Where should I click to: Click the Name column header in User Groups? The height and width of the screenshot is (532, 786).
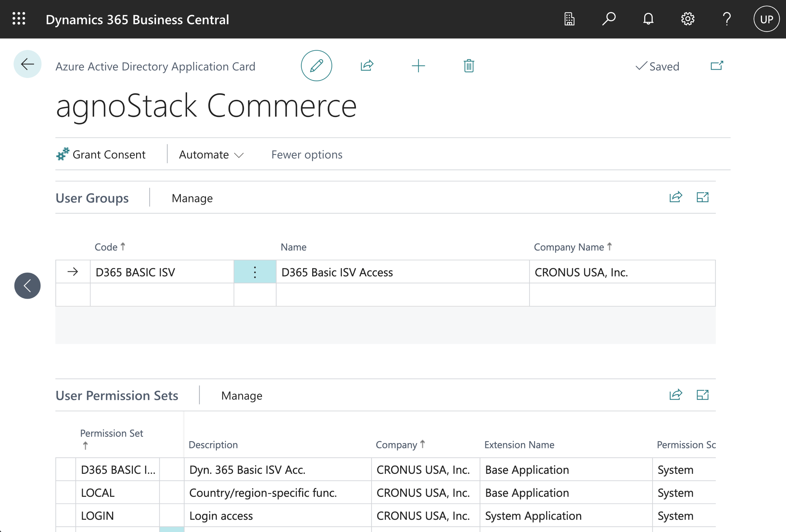pyautogui.click(x=294, y=247)
